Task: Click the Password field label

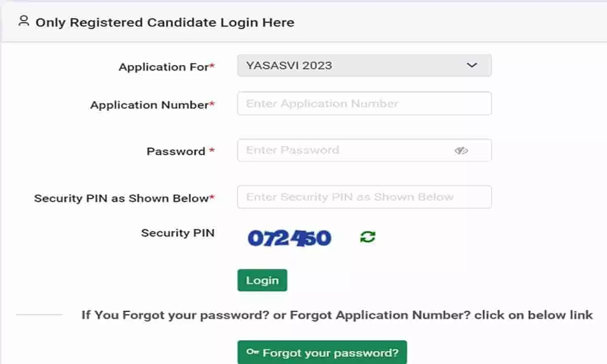Action: 176,152
